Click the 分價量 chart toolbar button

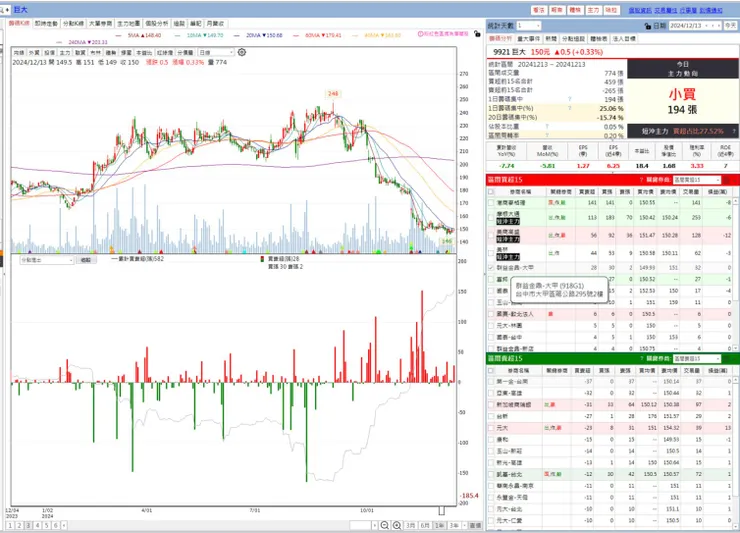185,53
